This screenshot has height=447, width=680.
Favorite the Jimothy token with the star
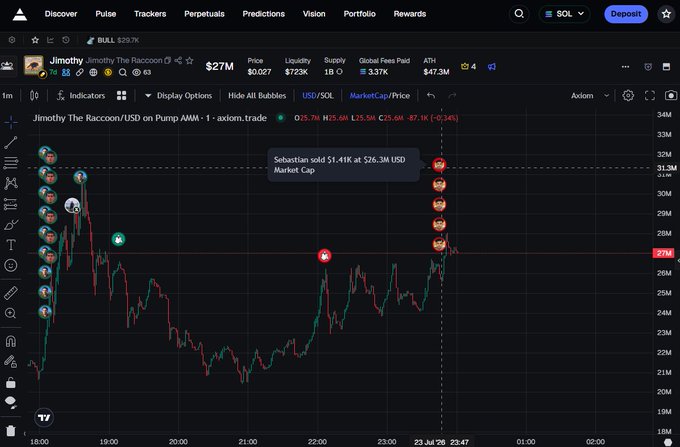[x=190, y=60]
